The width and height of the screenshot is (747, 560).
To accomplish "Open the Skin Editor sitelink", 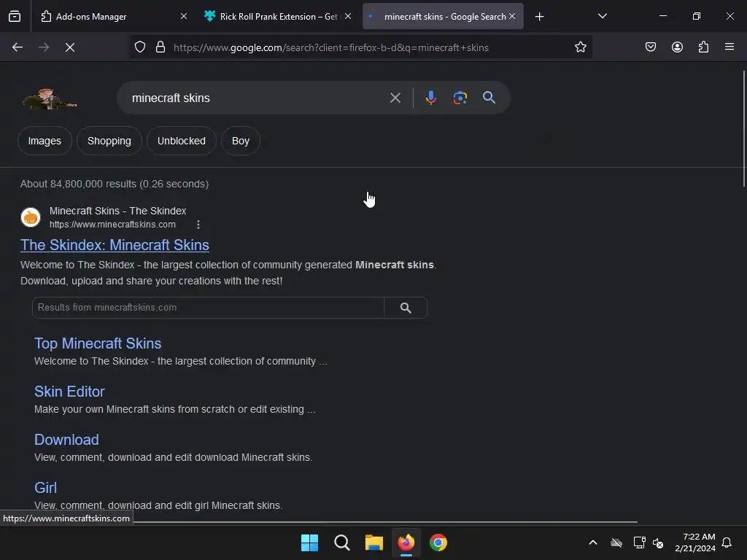I will point(69,392).
